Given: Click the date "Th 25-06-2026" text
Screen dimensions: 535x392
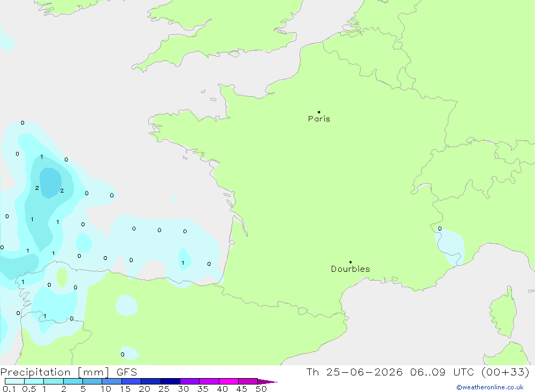Looking at the screenshot, I should [x=355, y=372].
